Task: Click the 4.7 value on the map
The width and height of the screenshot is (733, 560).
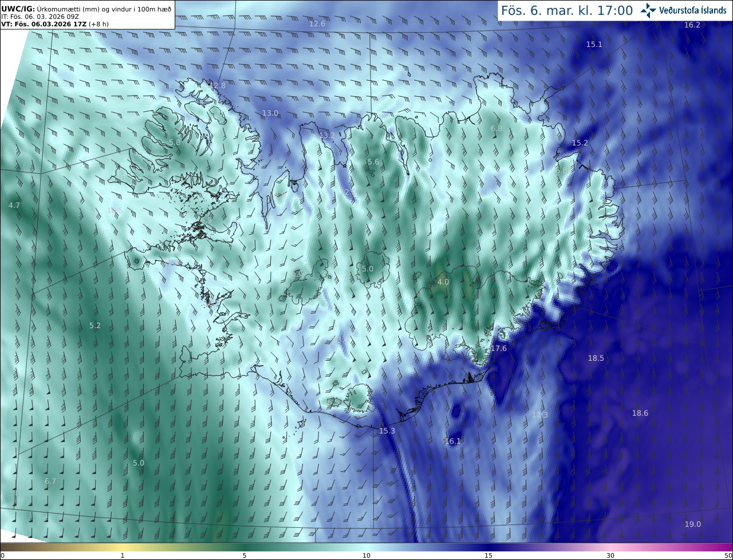Action: (14, 205)
